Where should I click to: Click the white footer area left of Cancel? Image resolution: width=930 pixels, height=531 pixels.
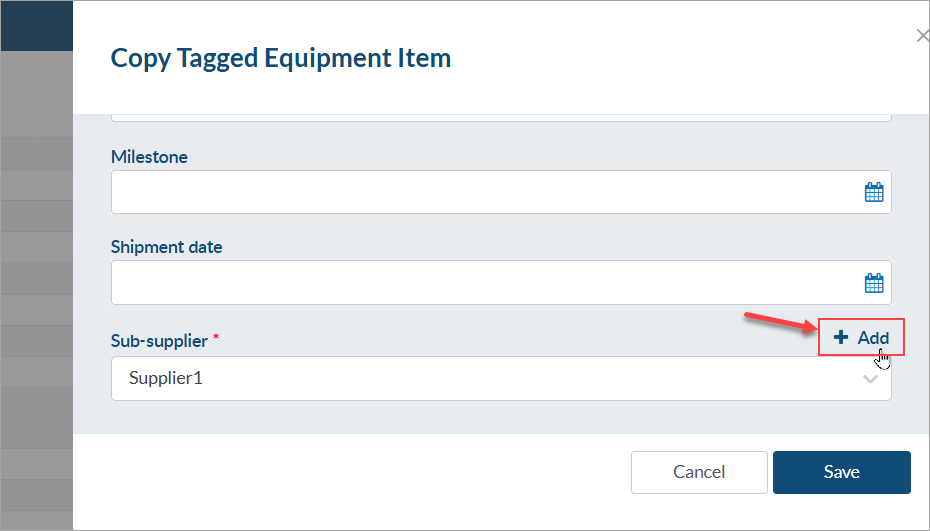[350, 472]
